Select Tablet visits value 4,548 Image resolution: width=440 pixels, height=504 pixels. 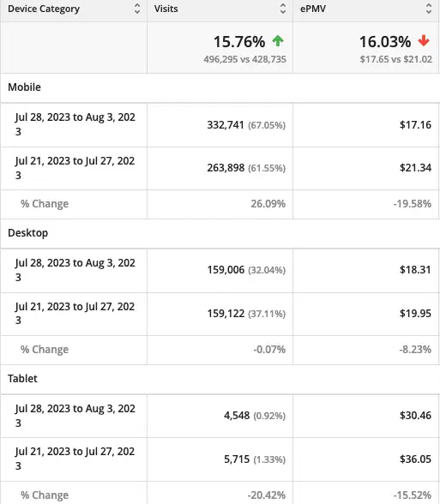click(237, 415)
